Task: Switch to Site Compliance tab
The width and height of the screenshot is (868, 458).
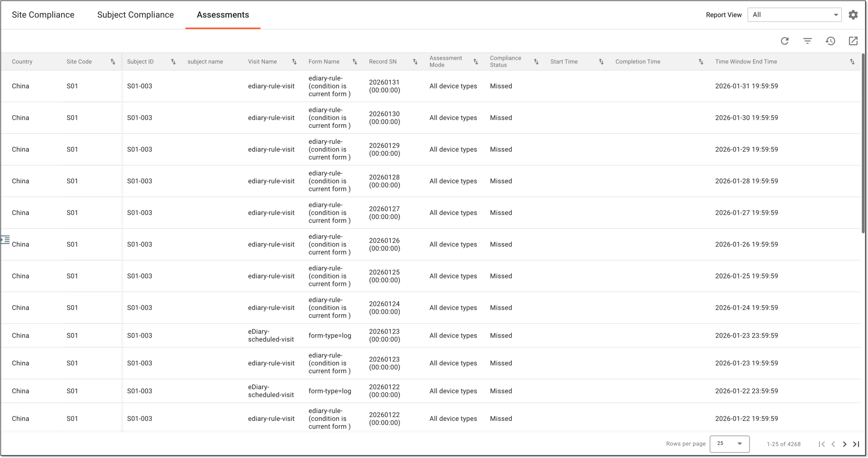Action: pyautogui.click(x=43, y=15)
